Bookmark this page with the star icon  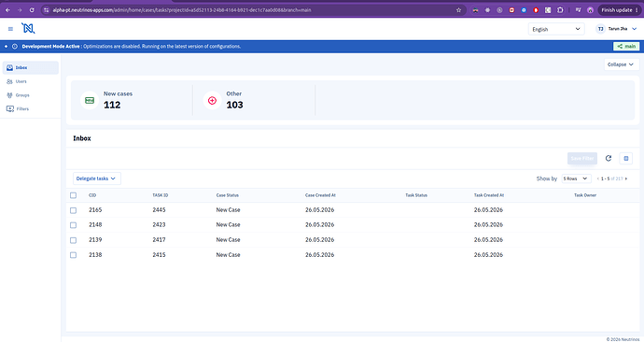point(459,10)
